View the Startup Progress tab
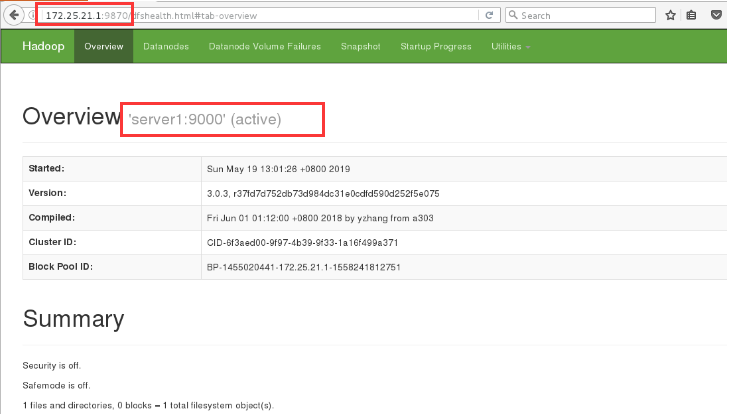 (436, 47)
